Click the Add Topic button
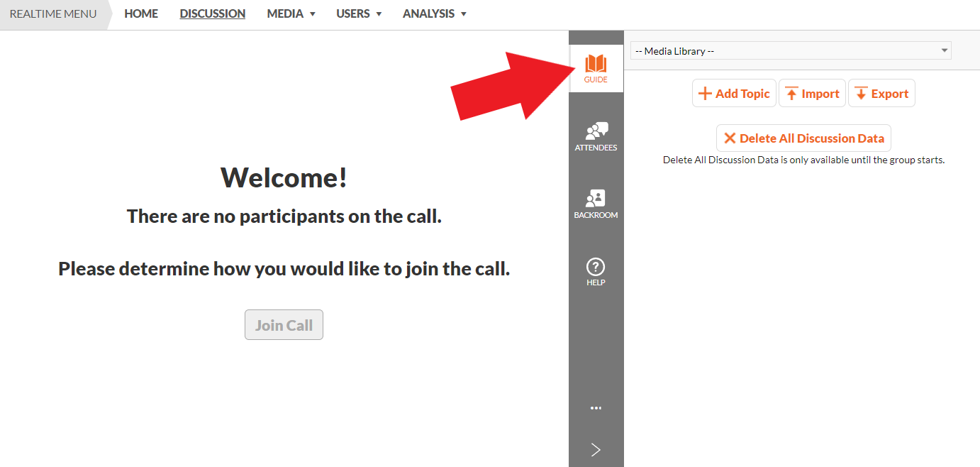Viewport: 980px width, 467px height. click(734, 94)
